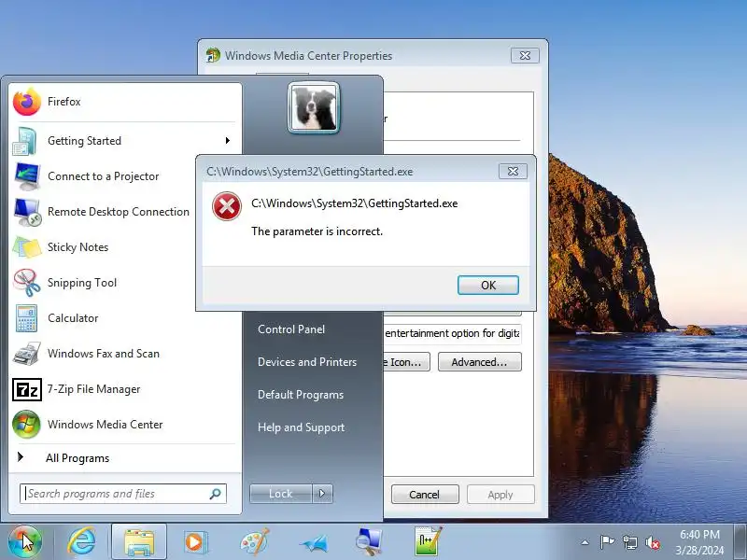Open the magnifier monitor taskbar icon
Screen dimensions: 747x560
pyautogui.click(x=369, y=542)
